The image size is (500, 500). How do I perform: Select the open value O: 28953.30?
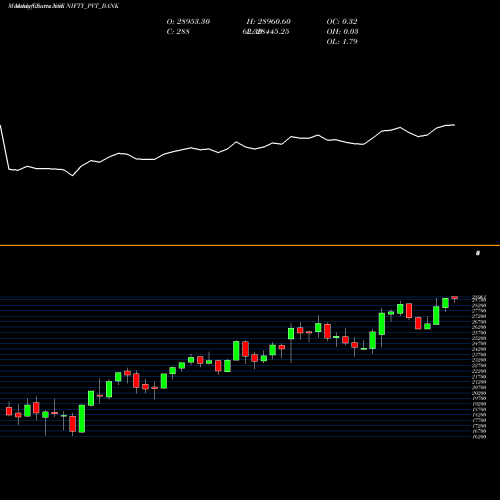point(188,21)
